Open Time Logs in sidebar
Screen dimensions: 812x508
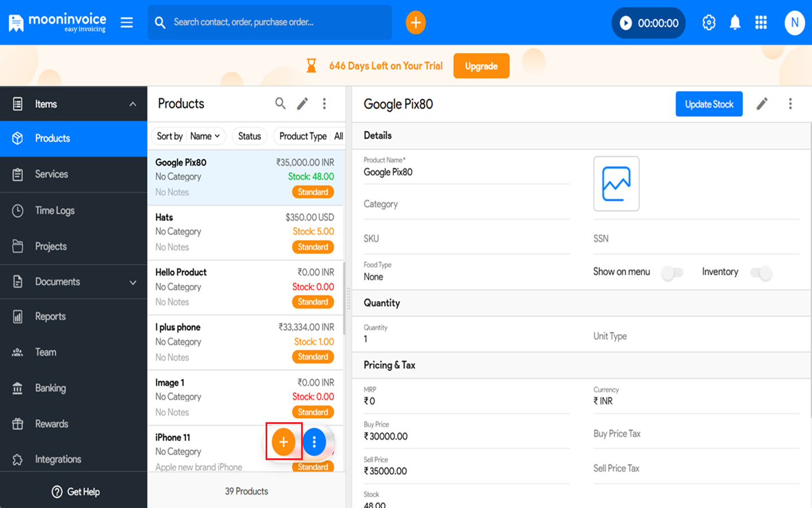73,211
